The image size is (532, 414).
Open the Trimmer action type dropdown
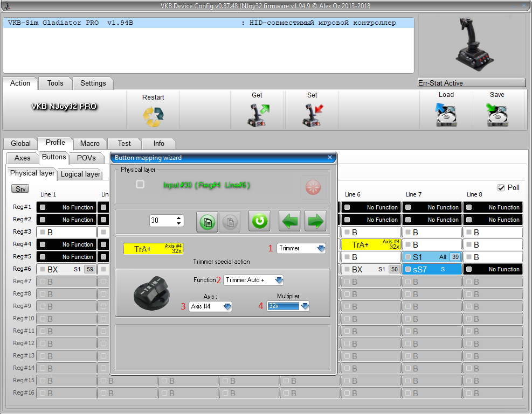301,248
